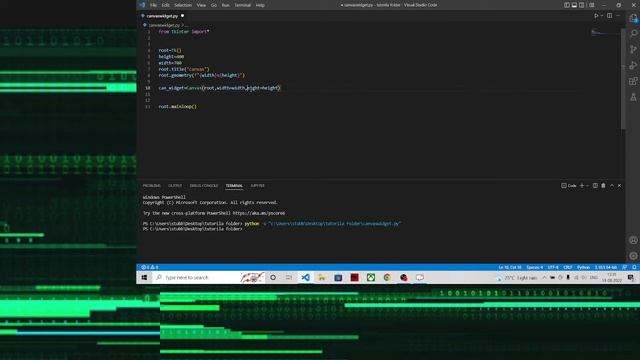Toggle the bottom panel layout button
The height and width of the screenshot is (360, 640).
click(x=574, y=5)
